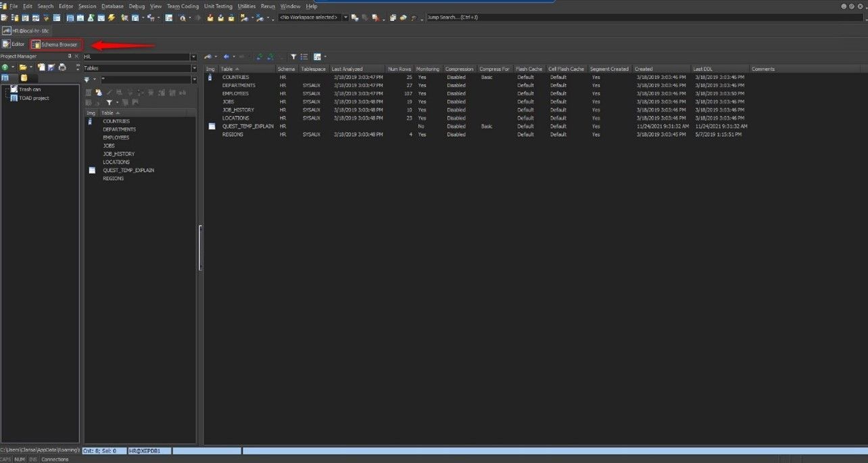This screenshot has width=868, height=463.
Task: Click the blue back arrow in grid toolbar
Action: [x=226, y=57]
